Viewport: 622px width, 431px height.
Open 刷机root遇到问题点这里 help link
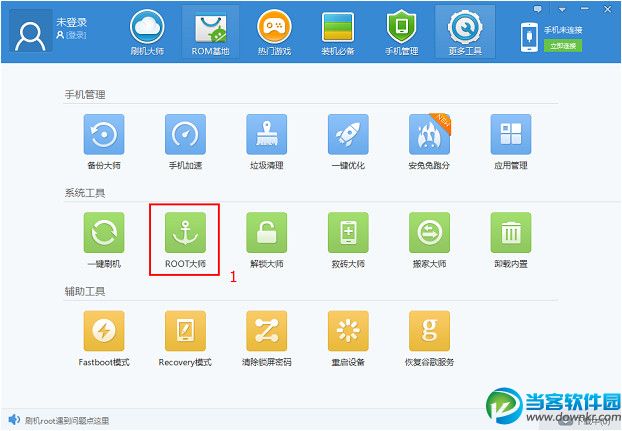pos(67,420)
